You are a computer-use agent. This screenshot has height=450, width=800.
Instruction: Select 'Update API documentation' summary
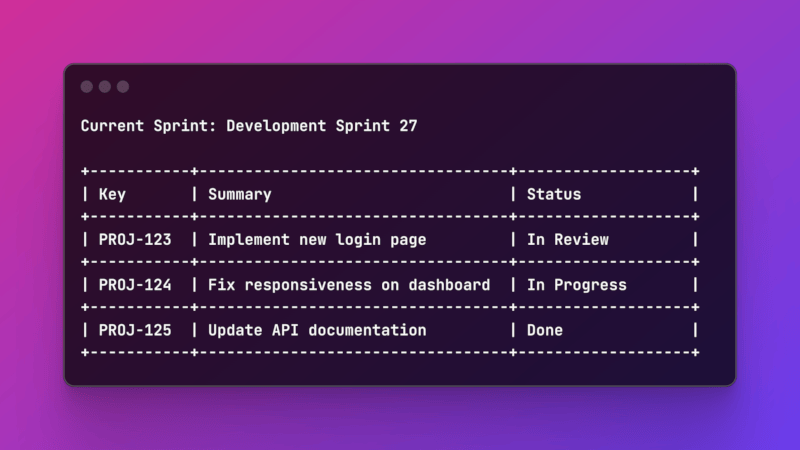(317, 330)
